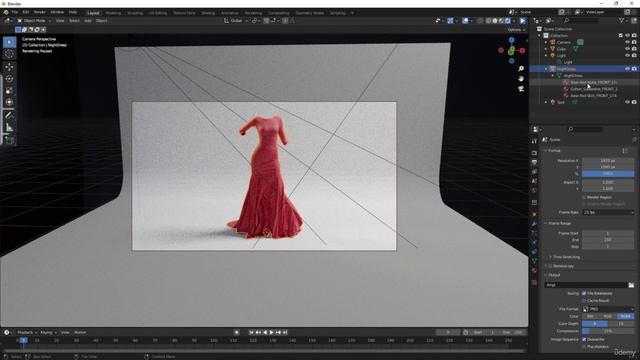Image resolution: width=640 pixels, height=360 pixels.
Task: Collapse the NightDress outliner item
Action: 546,69
